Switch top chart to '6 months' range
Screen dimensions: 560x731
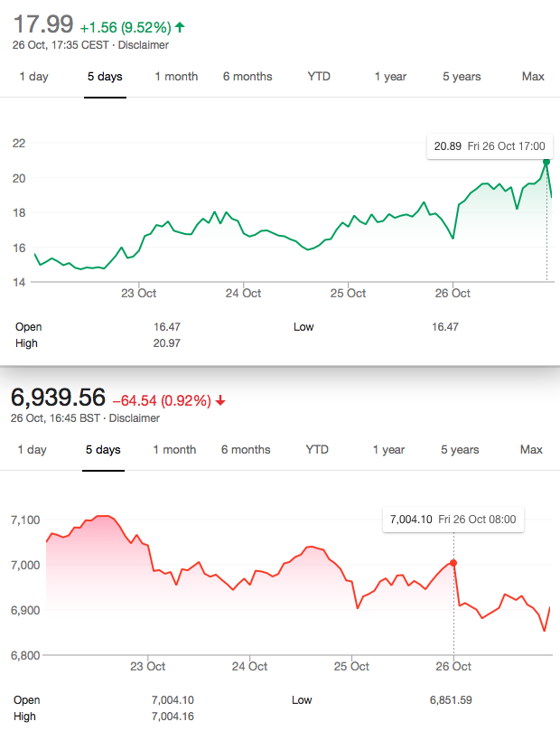click(247, 77)
